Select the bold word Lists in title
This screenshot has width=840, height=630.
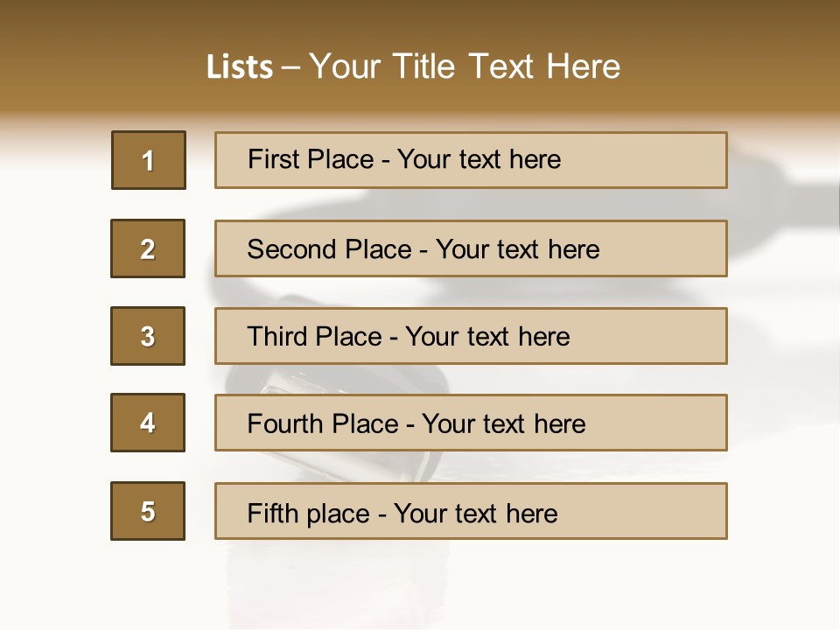(x=240, y=67)
